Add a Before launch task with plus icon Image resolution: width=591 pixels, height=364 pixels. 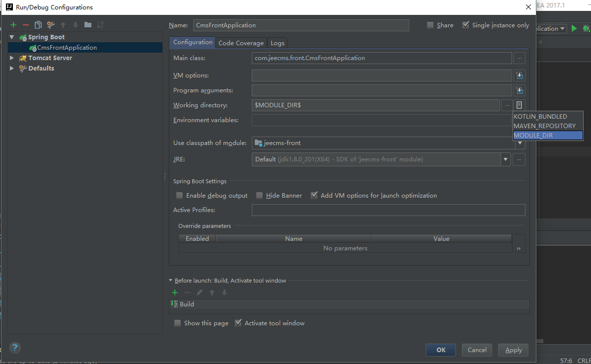pos(175,292)
